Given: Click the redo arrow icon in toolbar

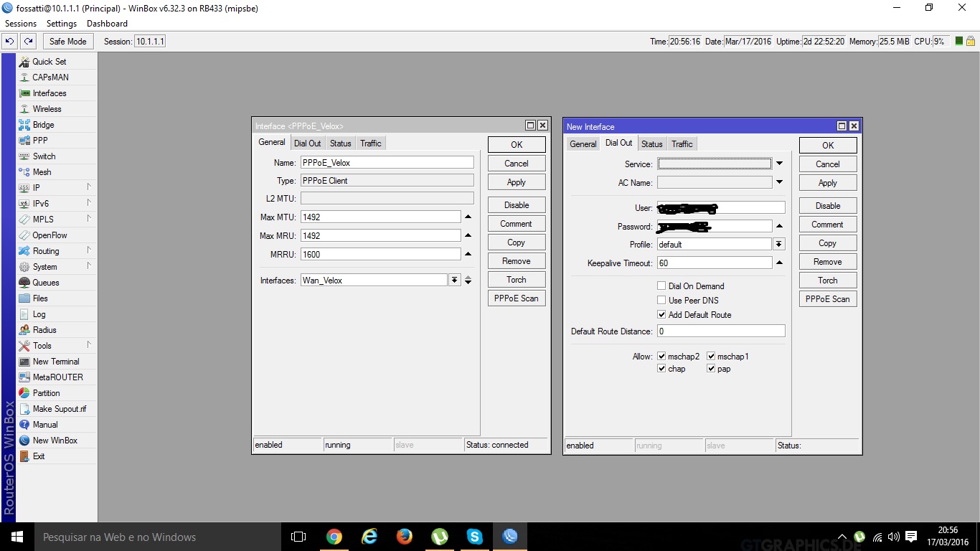Looking at the screenshot, I should (x=28, y=42).
